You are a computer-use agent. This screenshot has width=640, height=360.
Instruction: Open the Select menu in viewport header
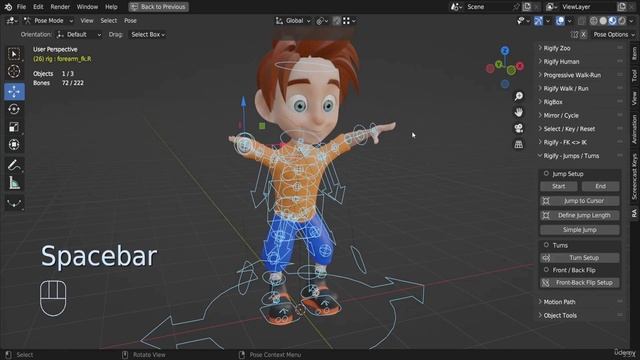click(109, 21)
